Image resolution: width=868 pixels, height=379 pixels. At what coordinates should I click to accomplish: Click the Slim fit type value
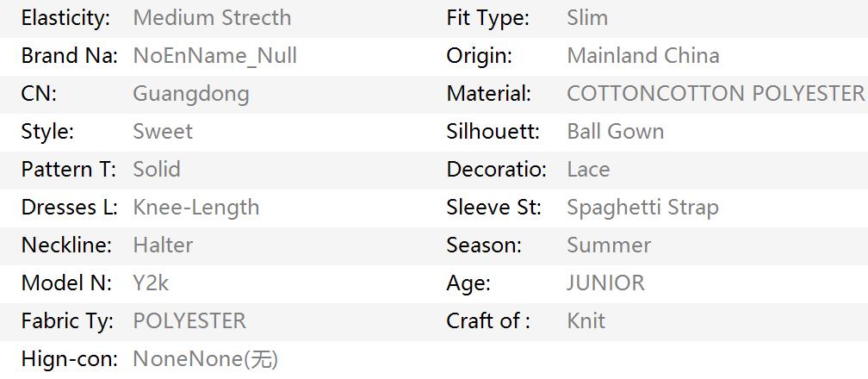587,18
